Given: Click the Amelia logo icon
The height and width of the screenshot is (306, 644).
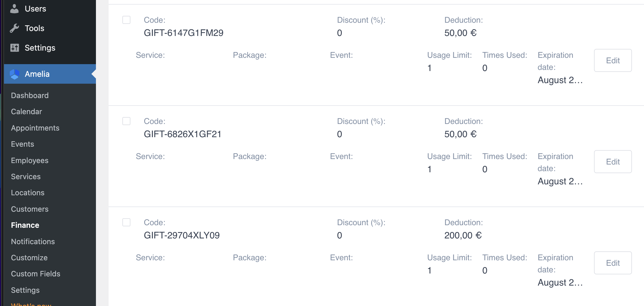Looking at the screenshot, I should (14, 74).
